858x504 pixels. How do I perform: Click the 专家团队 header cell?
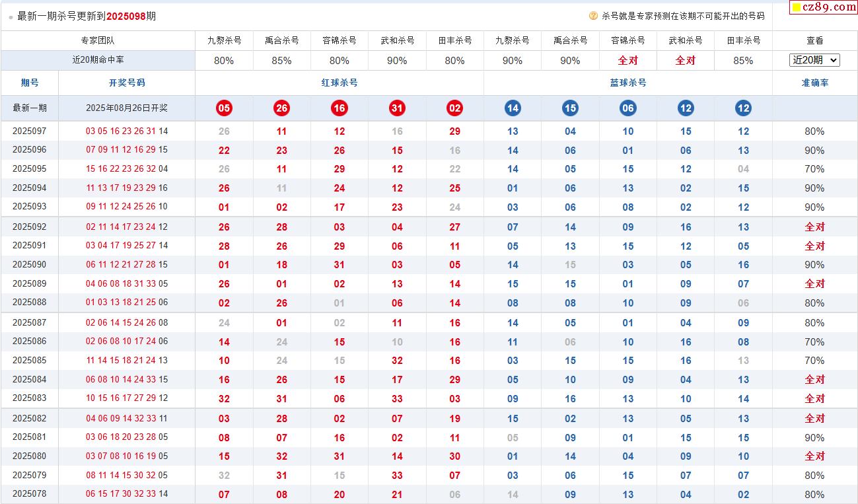[98, 40]
